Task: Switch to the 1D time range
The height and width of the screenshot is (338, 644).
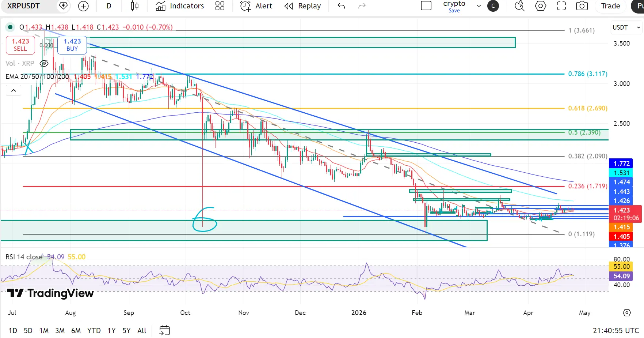Action: point(13,331)
